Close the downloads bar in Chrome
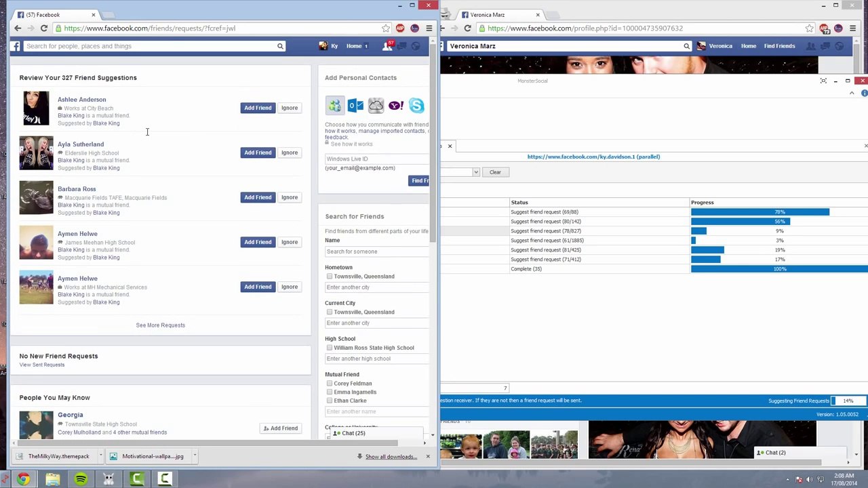 point(428,456)
